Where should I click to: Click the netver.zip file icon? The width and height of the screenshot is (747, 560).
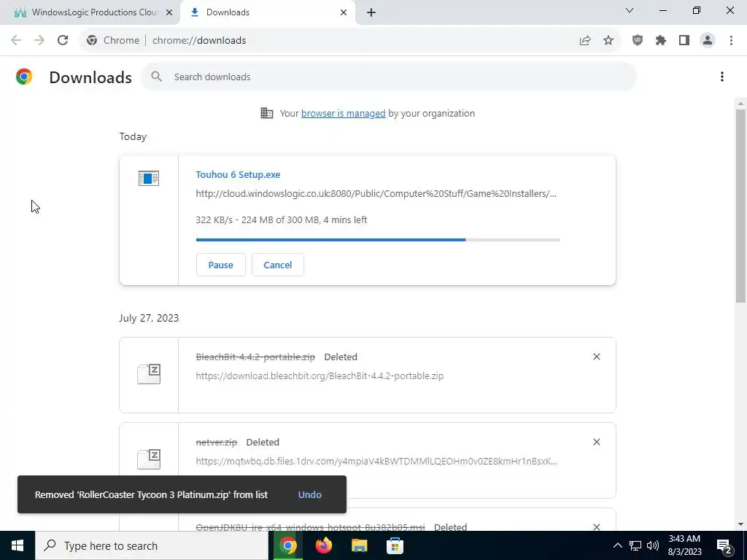(x=149, y=459)
